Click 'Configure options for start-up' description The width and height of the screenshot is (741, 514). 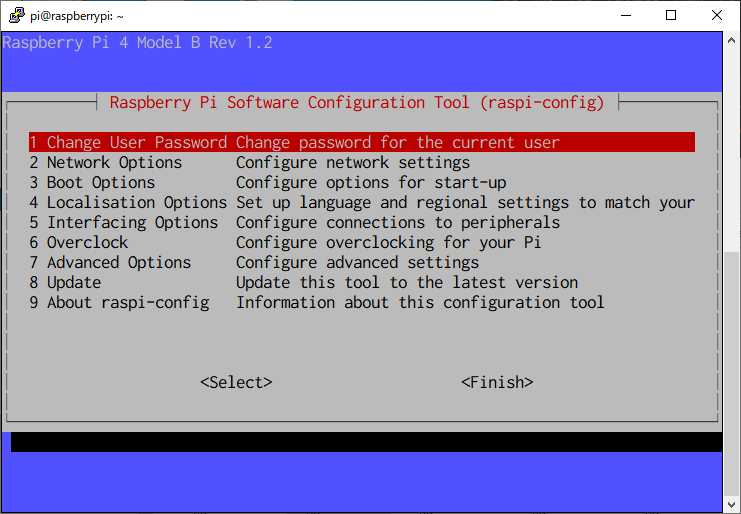371,183
